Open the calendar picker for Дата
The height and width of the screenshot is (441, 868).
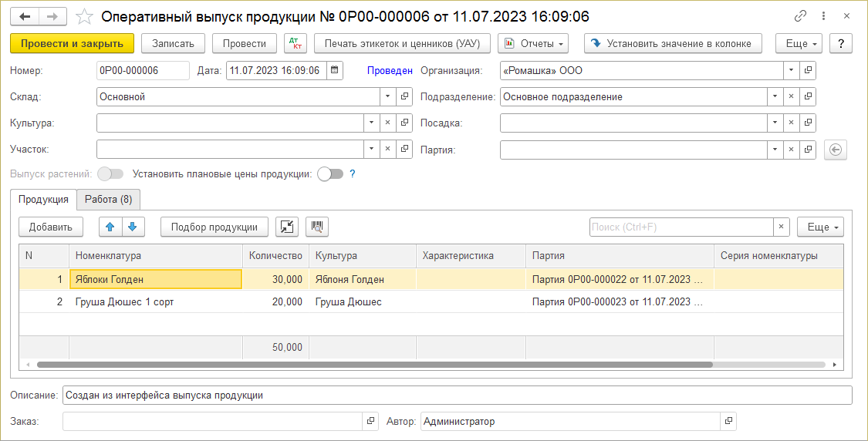(334, 70)
